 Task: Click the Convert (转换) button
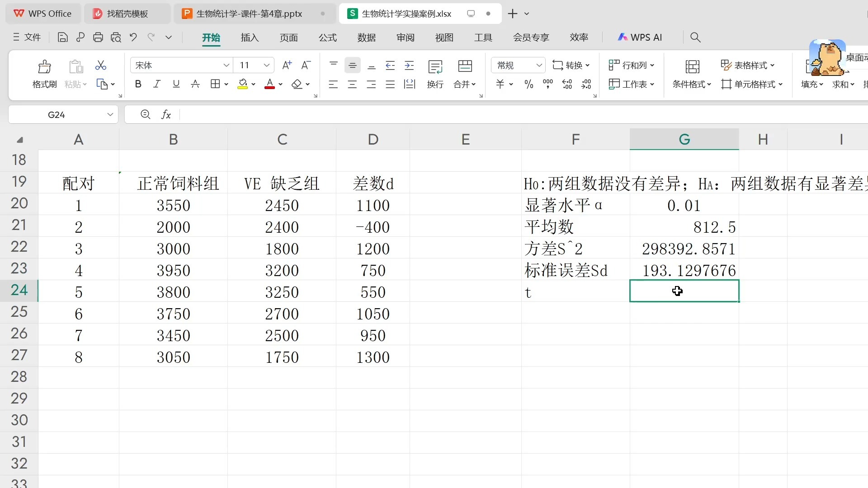tap(571, 66)
